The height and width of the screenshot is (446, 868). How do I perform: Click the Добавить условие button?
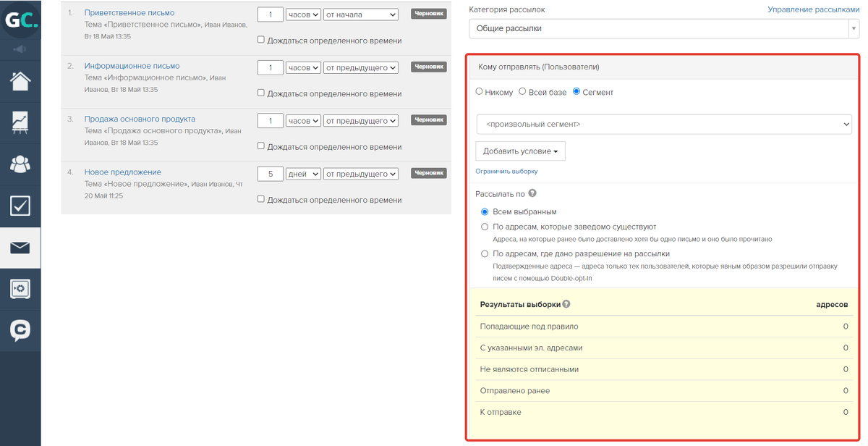pyautogui.click(x=520, y=151)
